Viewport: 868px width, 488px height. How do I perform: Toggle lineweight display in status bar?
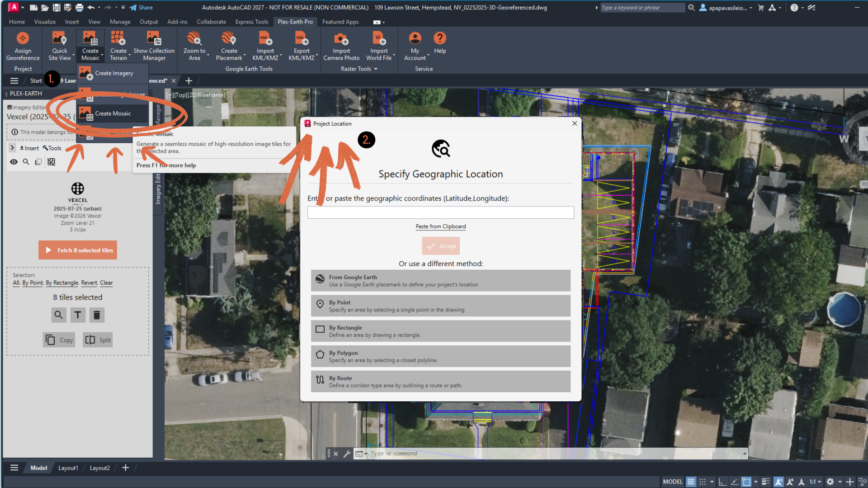[765, 482]
